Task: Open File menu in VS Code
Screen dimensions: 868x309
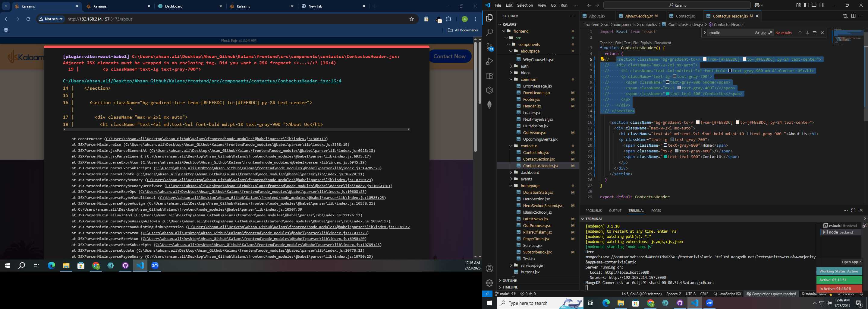Action: tap(498, 5)
